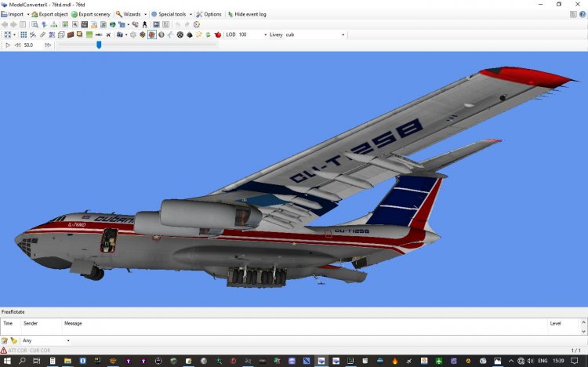Click the taskbar search magnifier

coord(22,361)
